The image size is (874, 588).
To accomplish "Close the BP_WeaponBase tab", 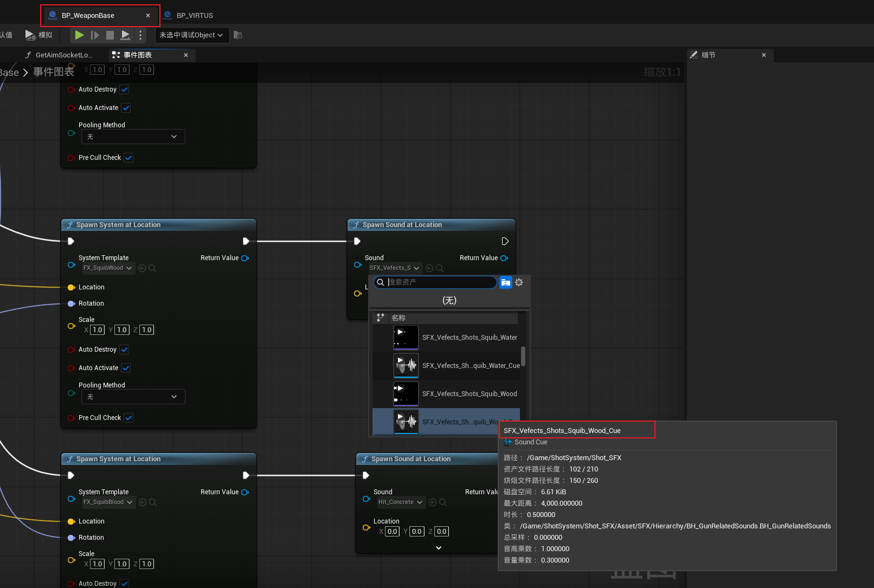I will tap(148, 16).
